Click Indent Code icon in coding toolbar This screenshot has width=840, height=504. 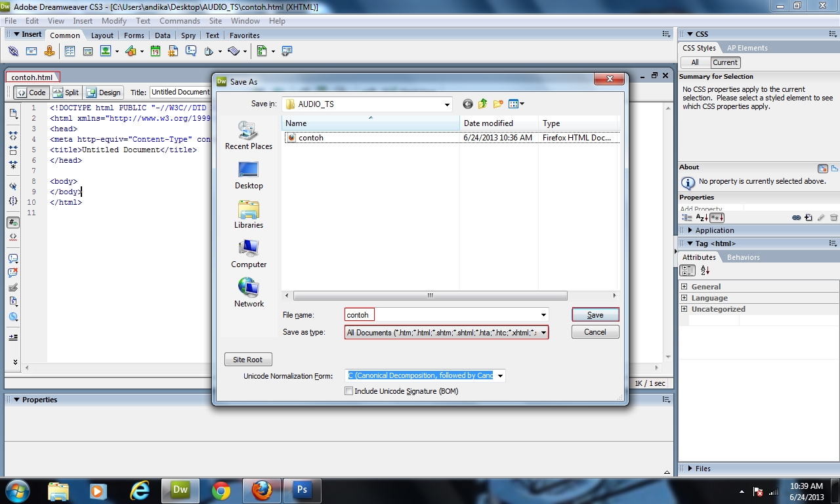pos(13,337)
